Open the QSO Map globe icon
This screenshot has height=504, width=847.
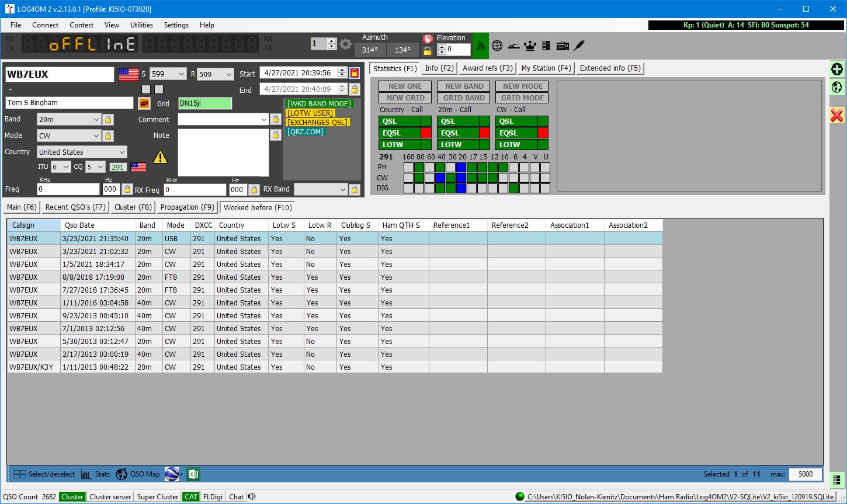(122, 474)
